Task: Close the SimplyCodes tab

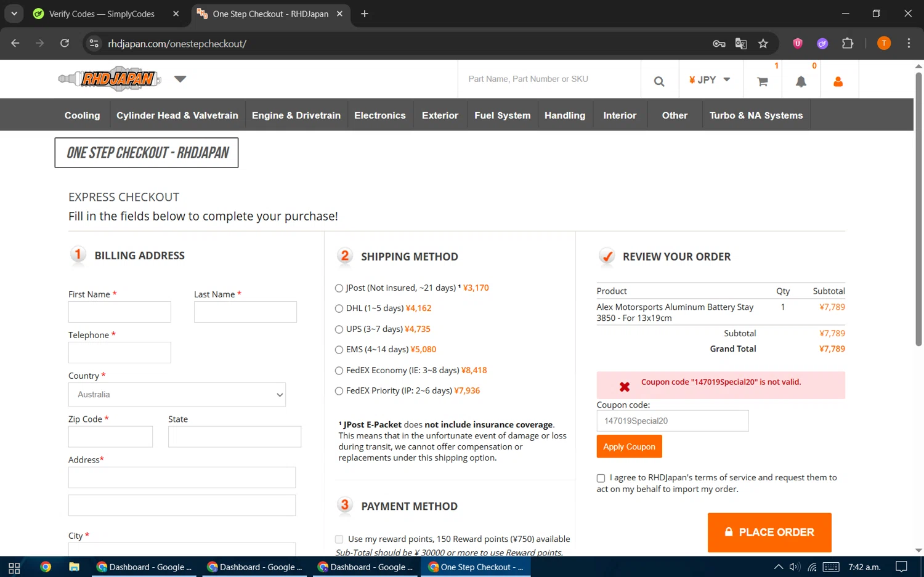Action: point(176,14)
